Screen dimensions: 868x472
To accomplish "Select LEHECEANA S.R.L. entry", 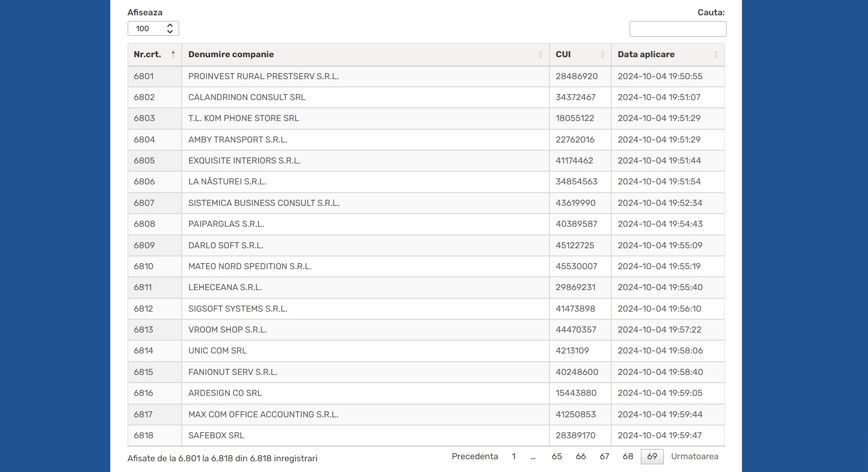I will click(225, 288).
